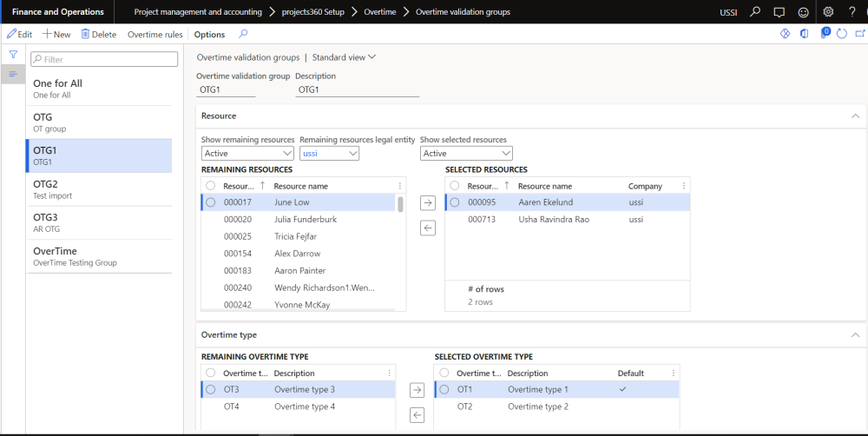868x436 pixels.
Task: Click the refresh icon in action bar
Action: (x=841, y=34)
